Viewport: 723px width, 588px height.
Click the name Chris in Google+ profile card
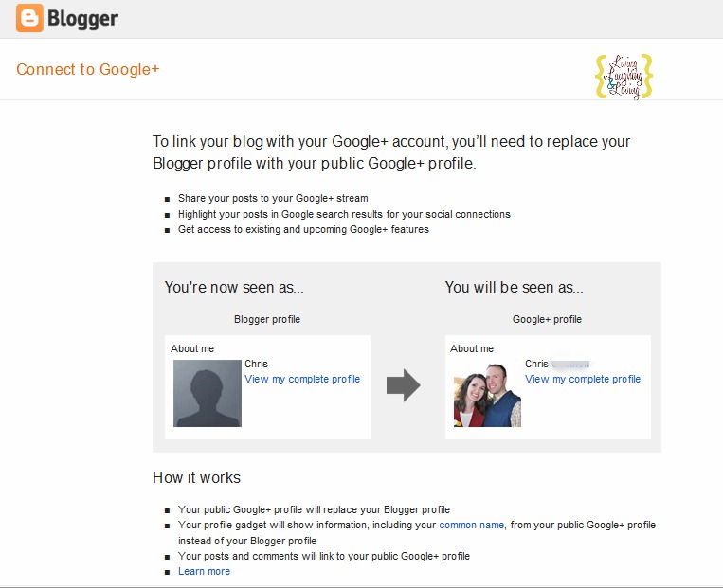(x=536, y=364)
